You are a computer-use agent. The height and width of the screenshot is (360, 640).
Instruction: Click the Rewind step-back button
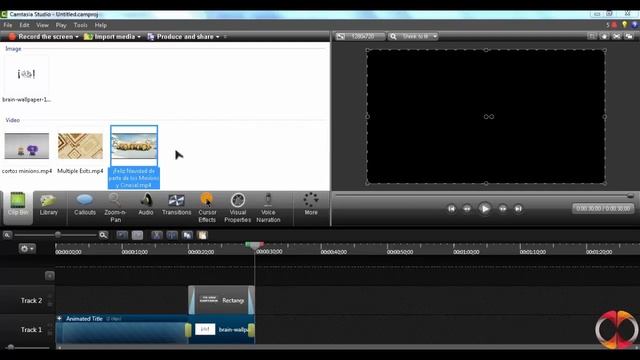click(467, 209)
